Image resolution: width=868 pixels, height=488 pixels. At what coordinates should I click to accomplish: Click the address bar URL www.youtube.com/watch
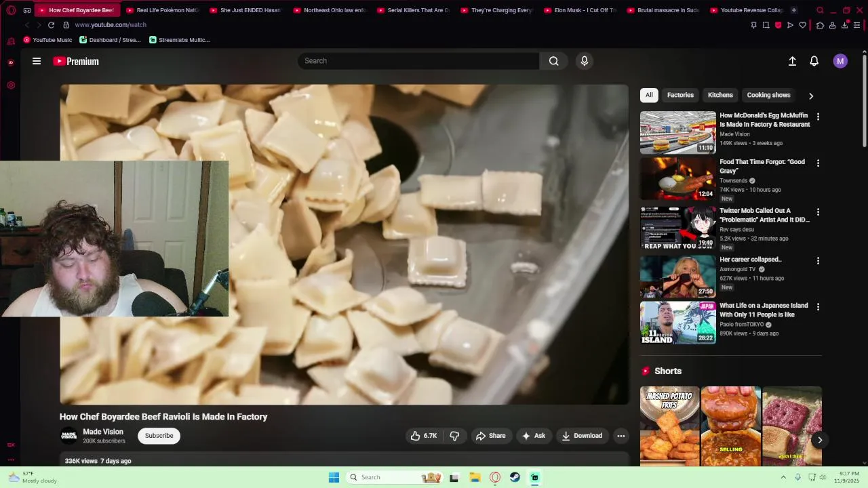(x=111, y=25)
